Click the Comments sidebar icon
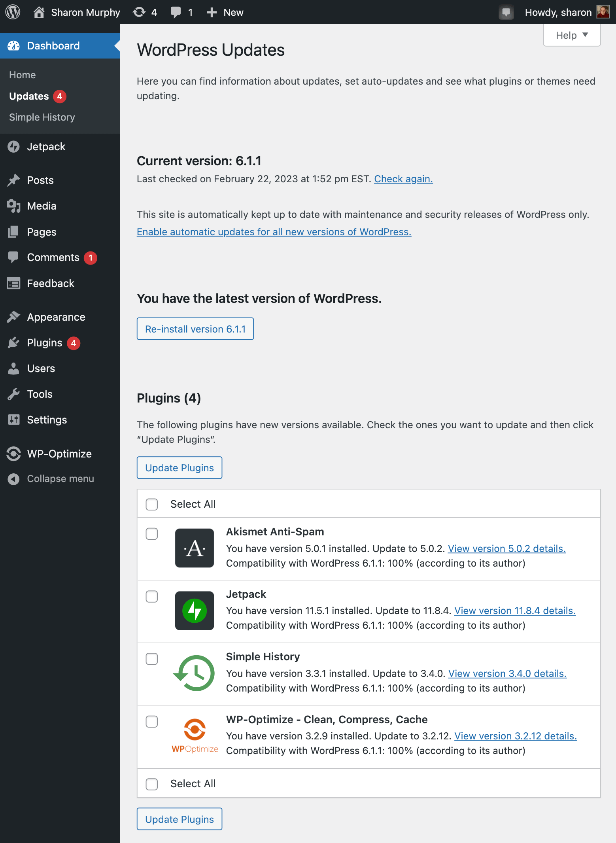Viewport: 616px width, 843px height. (13, 257)
